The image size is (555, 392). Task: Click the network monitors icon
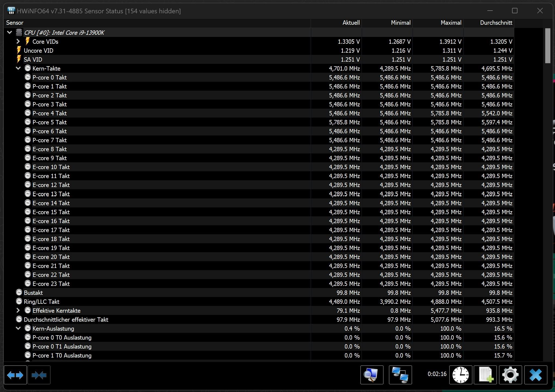(400, 375)
